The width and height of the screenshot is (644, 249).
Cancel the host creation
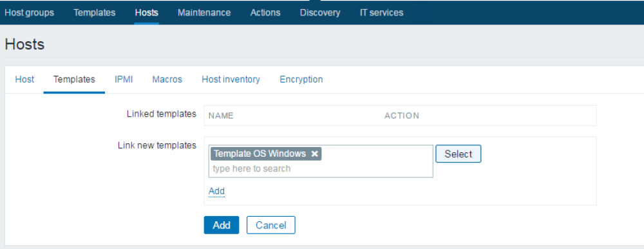point(270,225)
